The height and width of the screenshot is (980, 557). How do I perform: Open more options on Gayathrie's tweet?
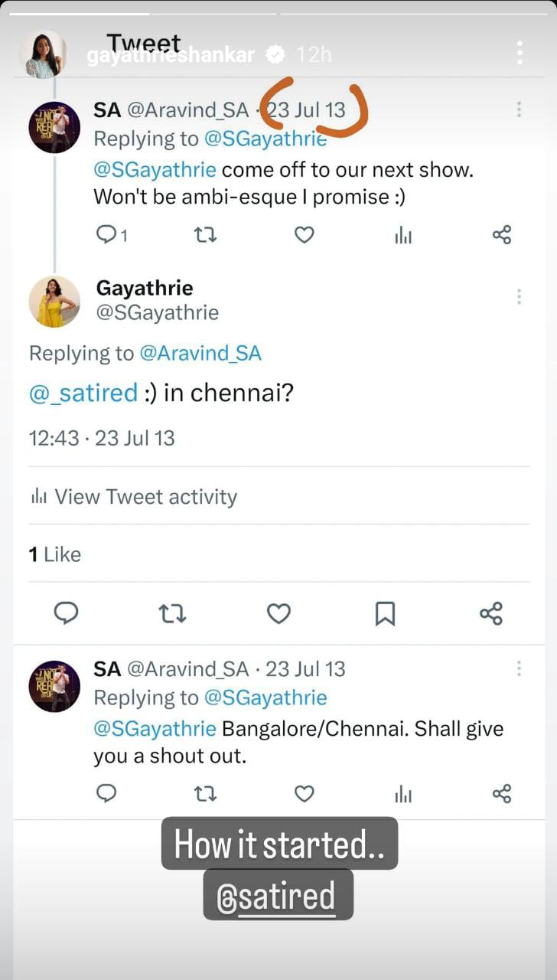tap(519, 296)
